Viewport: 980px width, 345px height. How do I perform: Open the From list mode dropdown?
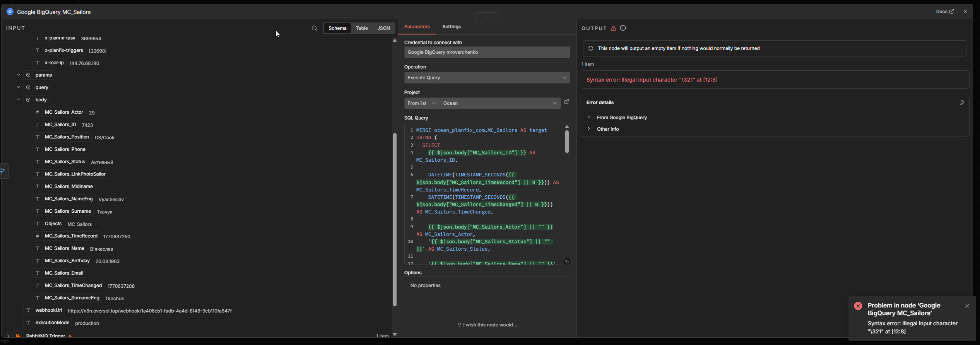point(422,103)
